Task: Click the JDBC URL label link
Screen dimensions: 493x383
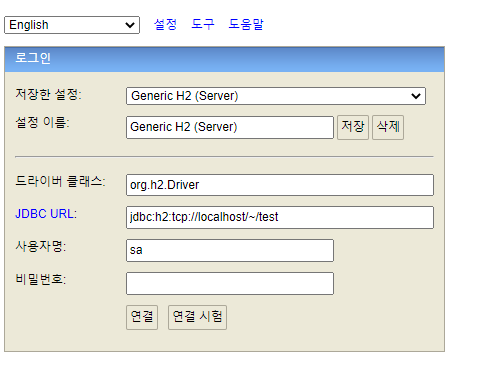Action: 46,214
